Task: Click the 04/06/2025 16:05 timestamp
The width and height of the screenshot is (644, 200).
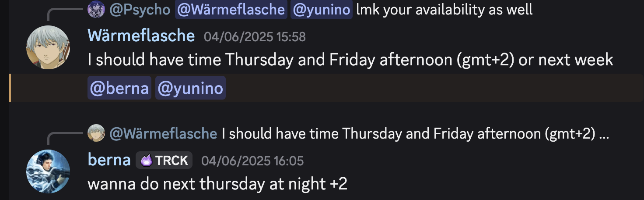Action: point(252,161)
